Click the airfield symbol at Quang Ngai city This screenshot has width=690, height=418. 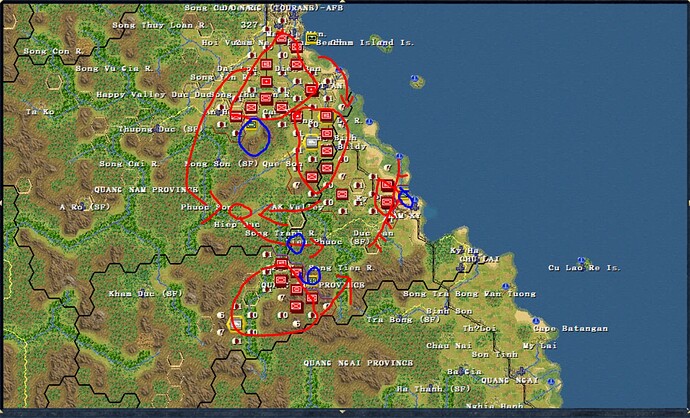click(x=521, y=371)
